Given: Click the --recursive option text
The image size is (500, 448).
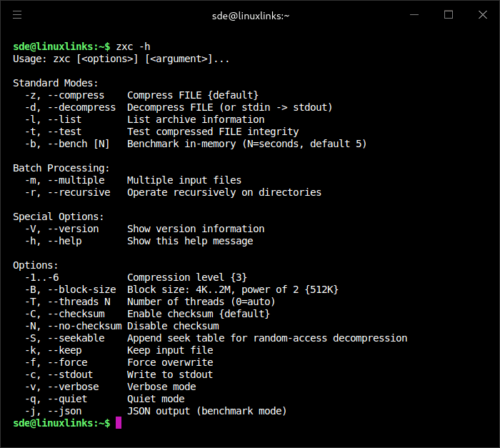Looking at the screenshot, I should tap(79, 192).
